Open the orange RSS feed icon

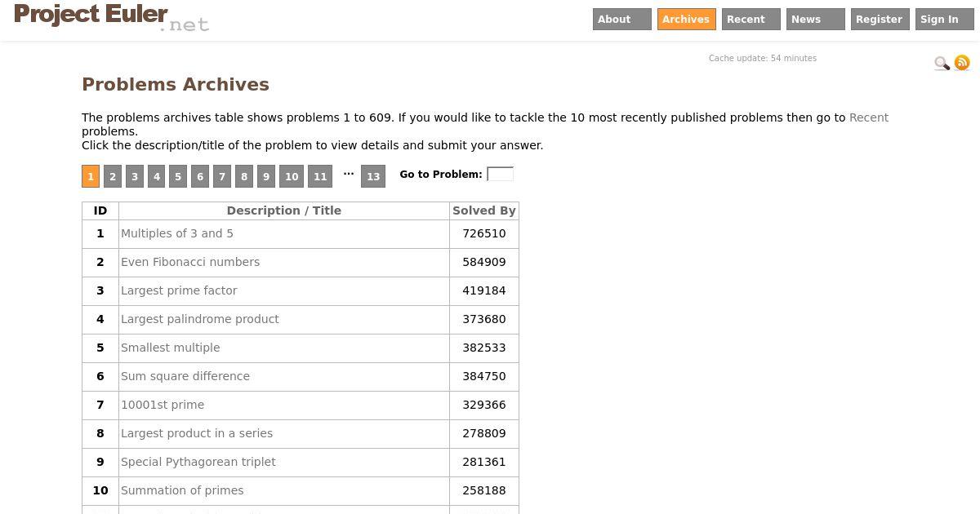click(962, 62)
